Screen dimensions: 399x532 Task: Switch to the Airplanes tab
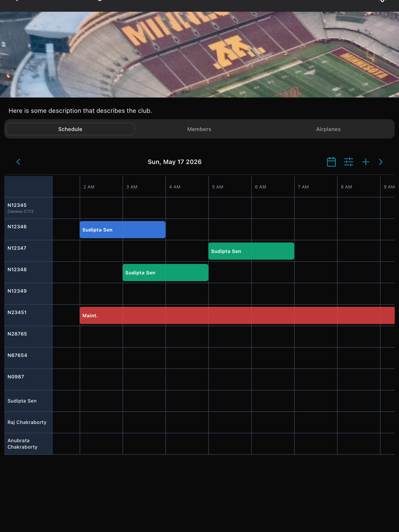coord(328,129)
